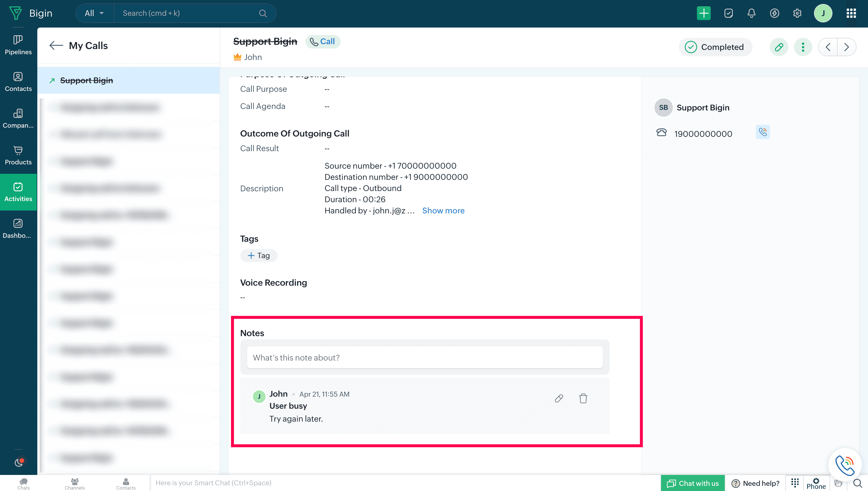Open the settings gear in top bar
The image size is (868, 491).
(x=797, y=13)
